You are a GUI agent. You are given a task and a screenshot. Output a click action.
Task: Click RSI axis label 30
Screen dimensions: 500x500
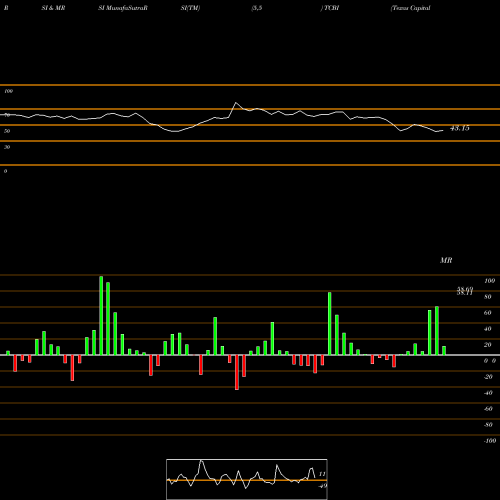[x=7, y=147]
